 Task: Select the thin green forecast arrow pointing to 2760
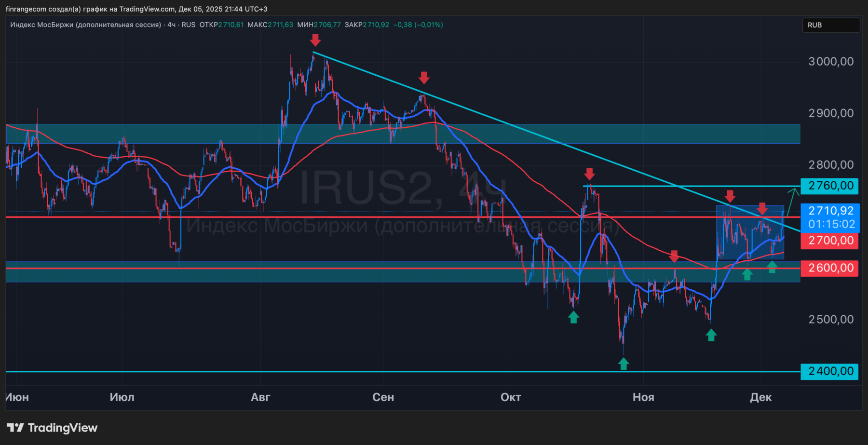(791, 203)
